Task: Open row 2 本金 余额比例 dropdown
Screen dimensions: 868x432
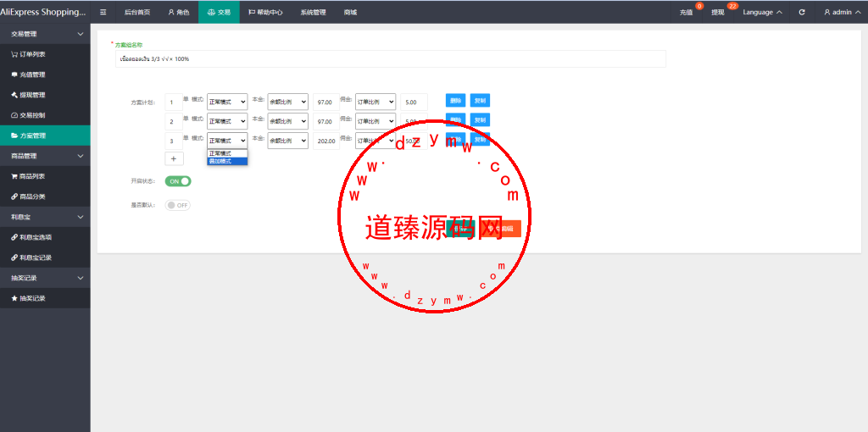Action: (288, 121)
